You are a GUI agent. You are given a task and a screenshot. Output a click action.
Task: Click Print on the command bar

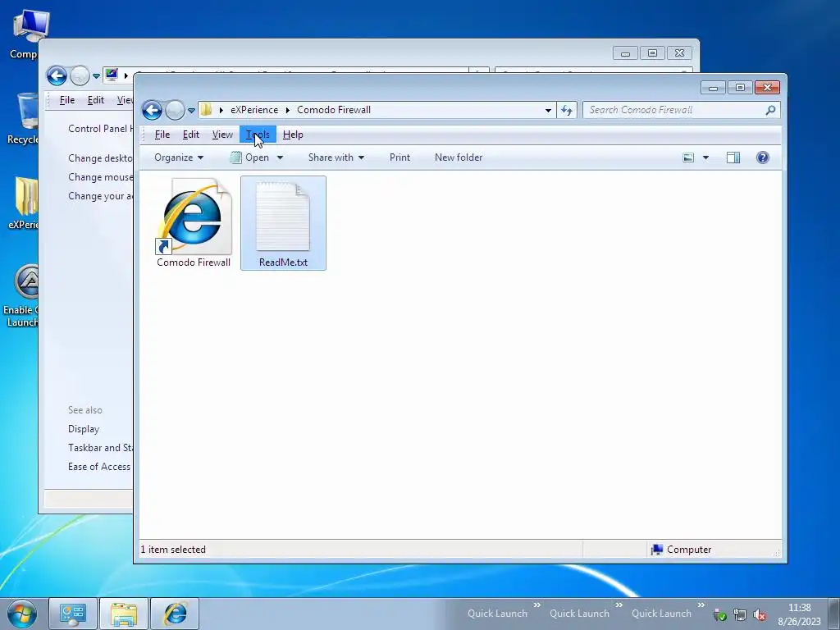pos(399,157)
